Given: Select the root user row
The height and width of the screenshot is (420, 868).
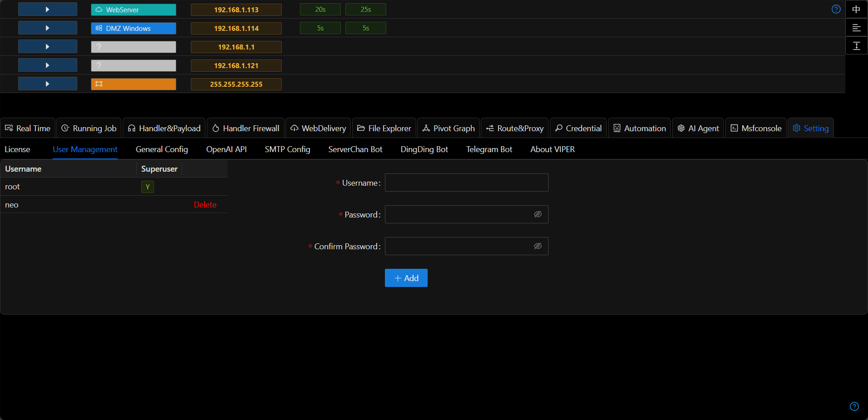Looking at the screenshot, I should coord(114,187).
